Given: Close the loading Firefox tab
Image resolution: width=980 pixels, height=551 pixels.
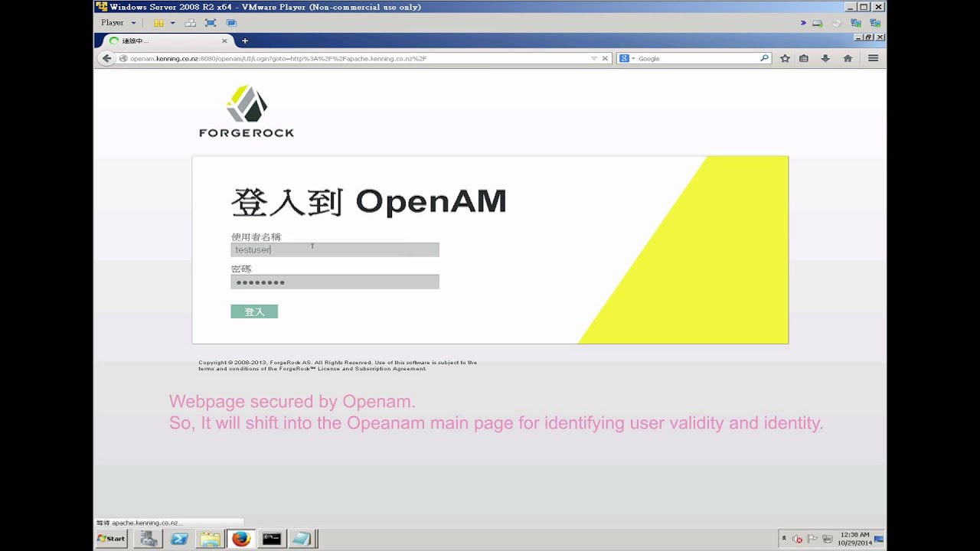Looking at the screenshot, I should coord(224,41).
